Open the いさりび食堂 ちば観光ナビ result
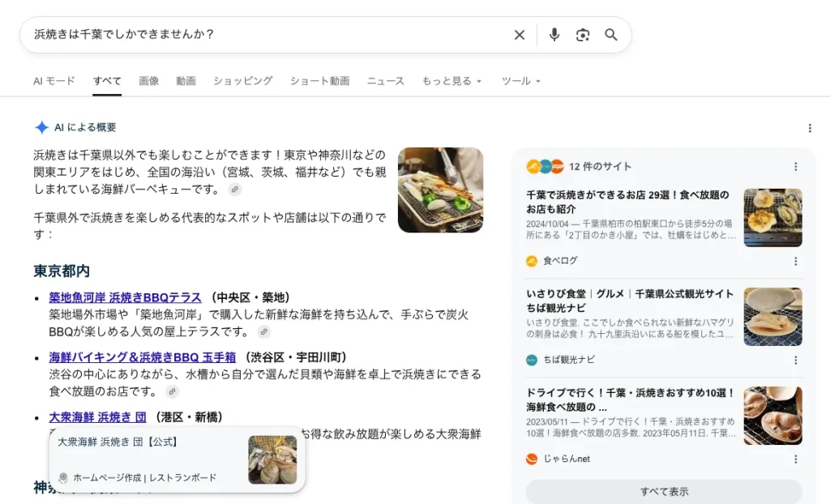Viewport: 830px width, 504px height. (x=630, y=301)
